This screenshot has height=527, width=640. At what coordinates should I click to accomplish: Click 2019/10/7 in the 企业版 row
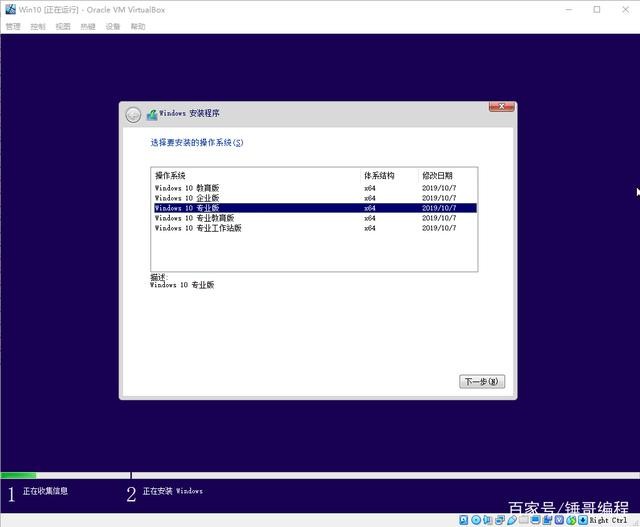(x=439, y=198)
